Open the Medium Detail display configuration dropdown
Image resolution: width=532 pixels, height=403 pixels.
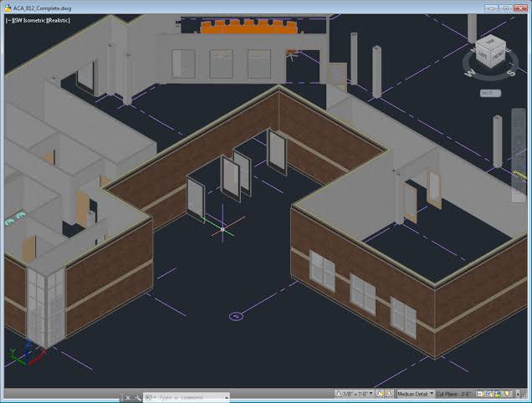click(415, 394)
